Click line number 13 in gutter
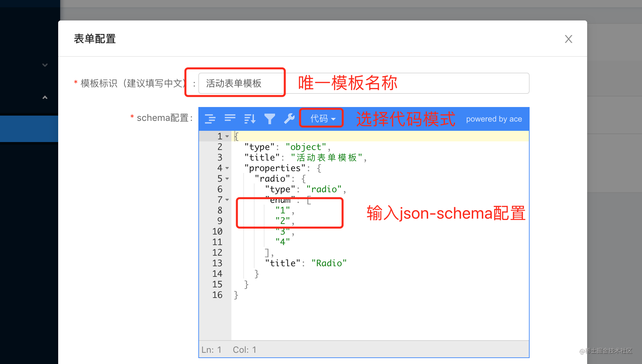This screenshot has height=364, width=642. pyautogui.click(x=217, y=263)
